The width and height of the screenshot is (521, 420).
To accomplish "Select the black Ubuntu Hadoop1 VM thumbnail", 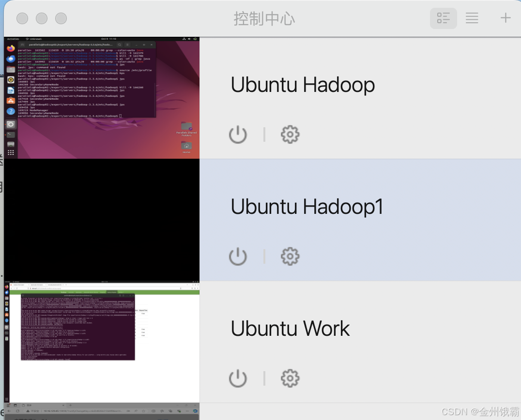I will pyautogui.click(x=102, y=220).
